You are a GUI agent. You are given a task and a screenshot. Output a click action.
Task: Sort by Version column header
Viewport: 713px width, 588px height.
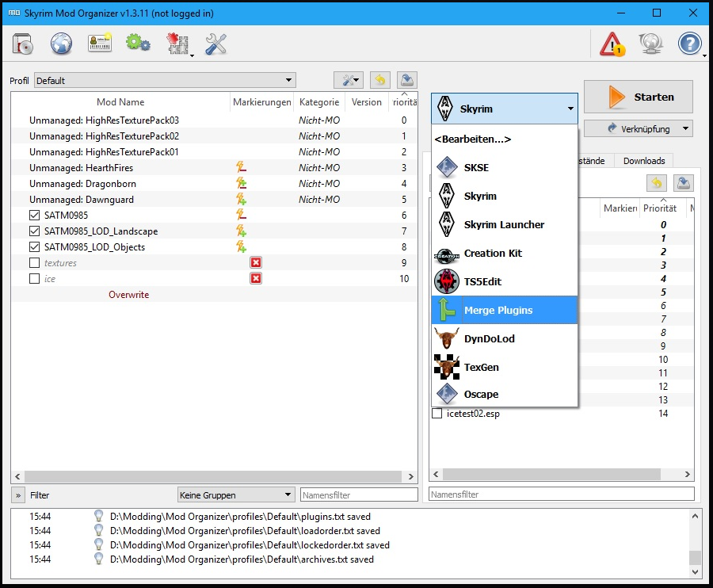tap(367, 102)
